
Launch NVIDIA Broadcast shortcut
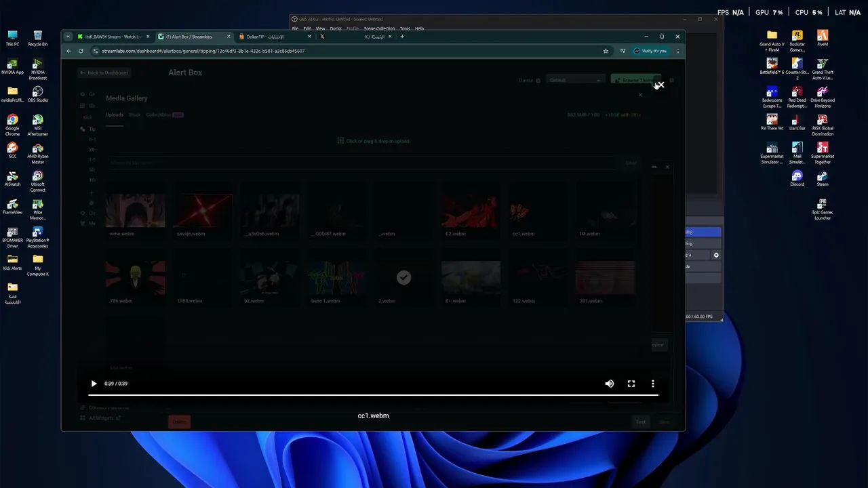[38, 68]
